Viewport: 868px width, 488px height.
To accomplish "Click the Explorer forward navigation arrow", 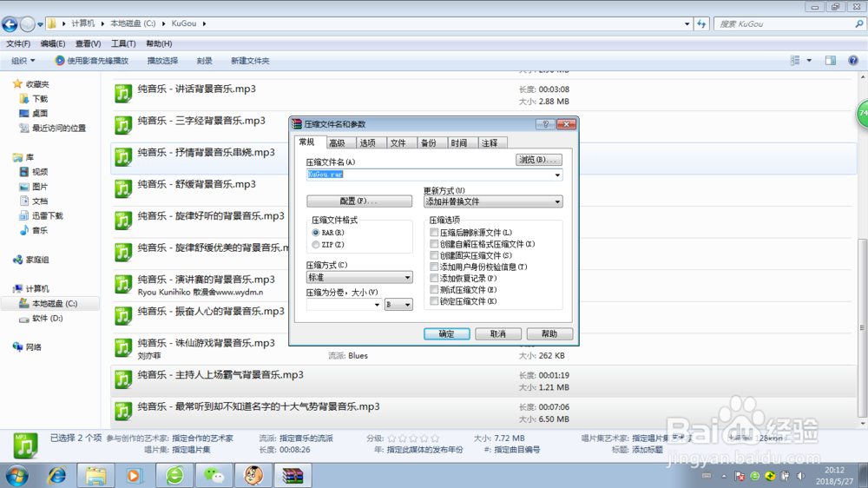I will (x=27, y=23).
